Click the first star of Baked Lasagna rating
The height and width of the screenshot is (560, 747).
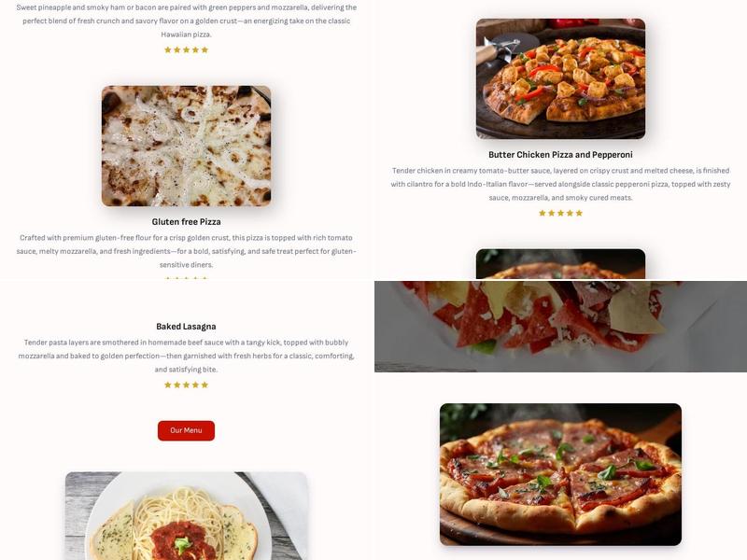point(168,385)
